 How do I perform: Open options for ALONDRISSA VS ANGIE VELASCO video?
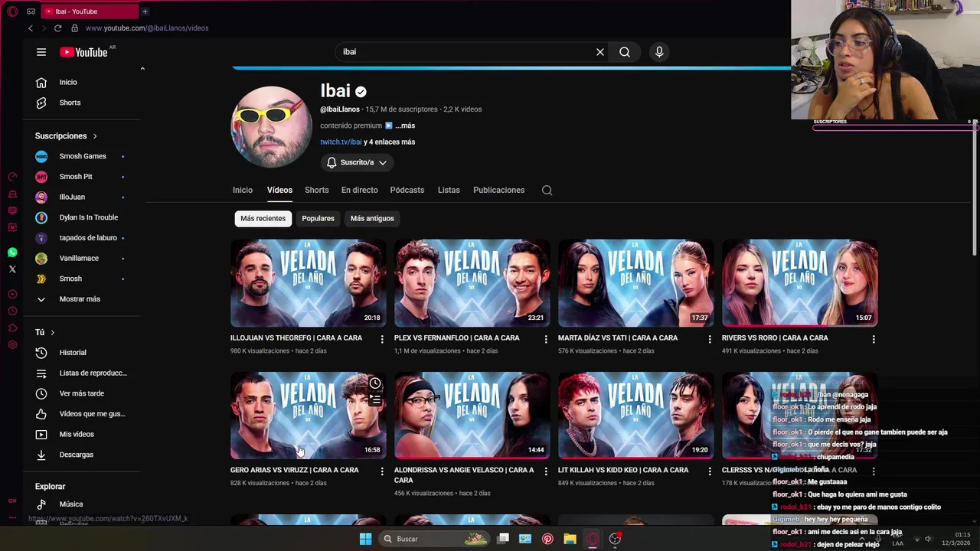click(546, 471)
